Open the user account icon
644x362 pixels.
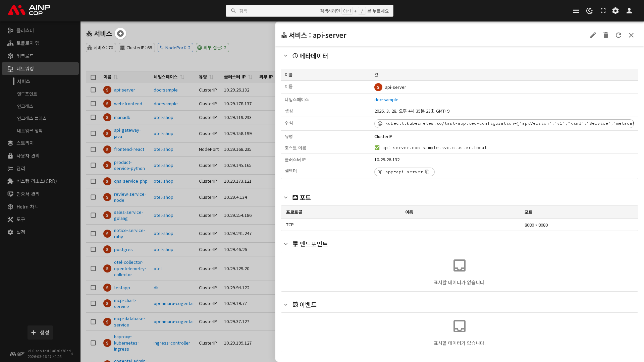tap(629, 11)
